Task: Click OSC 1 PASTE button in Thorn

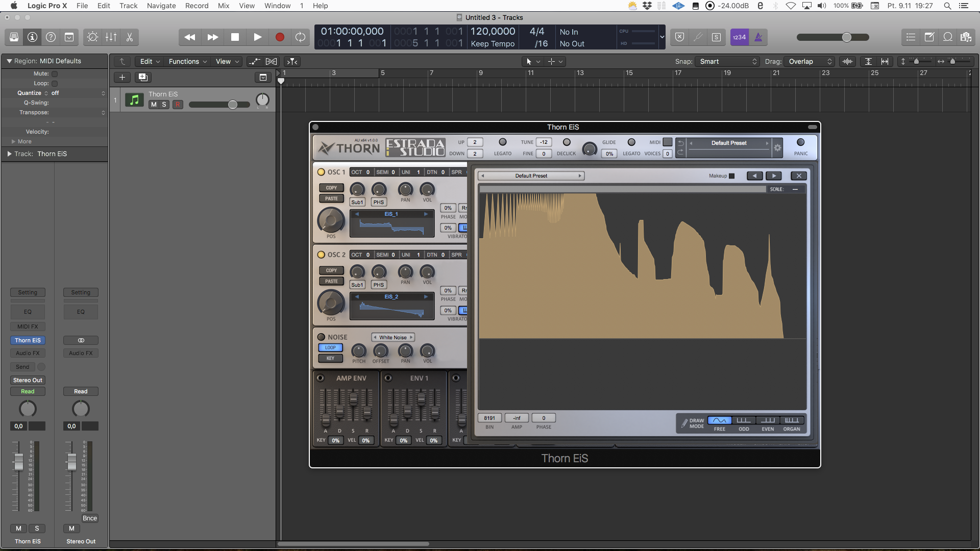Action: (x=331, y=198)
